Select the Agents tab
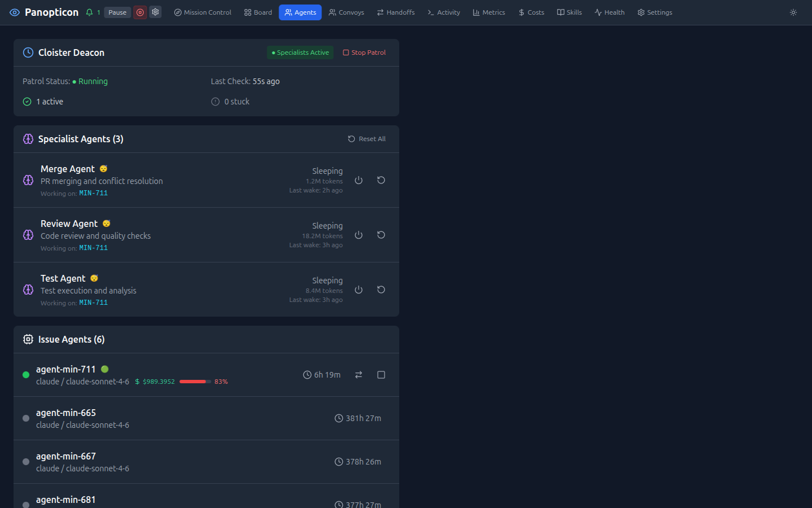This screenshot has height=508, width=812. click(x=300, y=12)
